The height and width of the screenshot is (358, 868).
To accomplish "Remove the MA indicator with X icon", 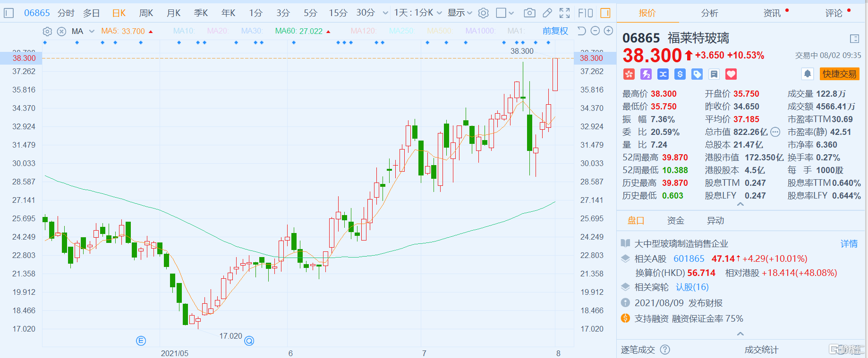I will point(61,31).
